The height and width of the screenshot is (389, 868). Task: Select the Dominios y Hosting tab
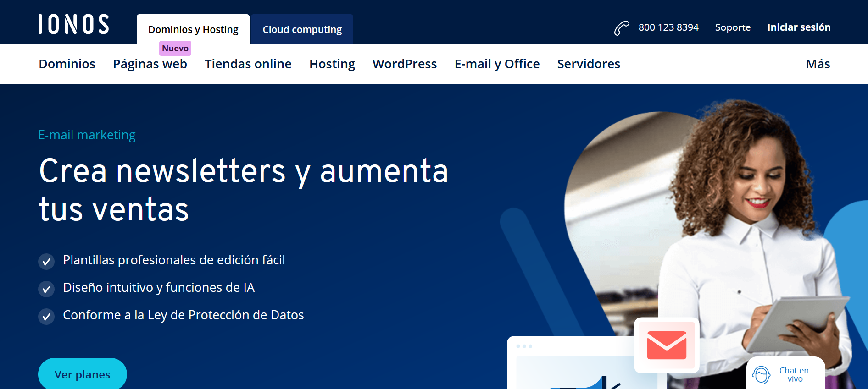(193, 29)
